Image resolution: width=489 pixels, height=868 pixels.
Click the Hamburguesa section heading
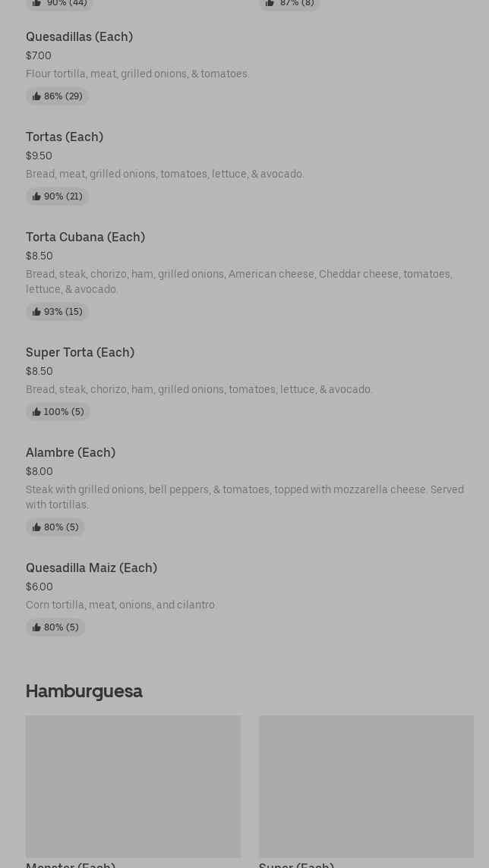84,691
